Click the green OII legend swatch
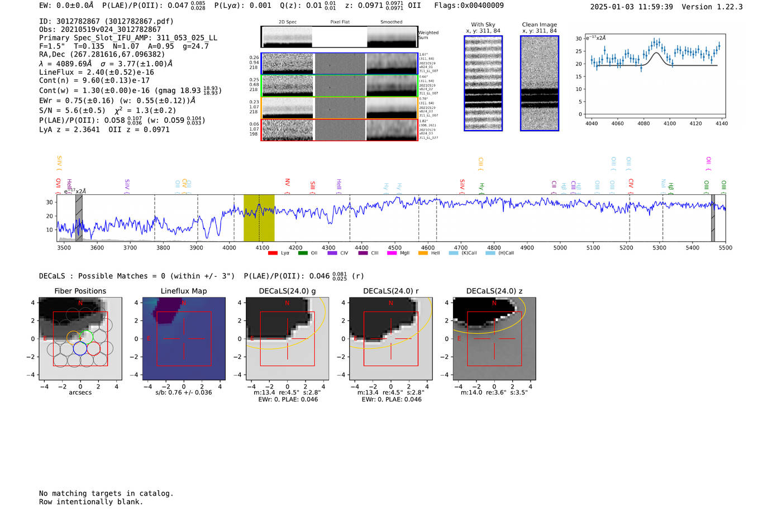 pyautogui.click(x=303, y=253)
